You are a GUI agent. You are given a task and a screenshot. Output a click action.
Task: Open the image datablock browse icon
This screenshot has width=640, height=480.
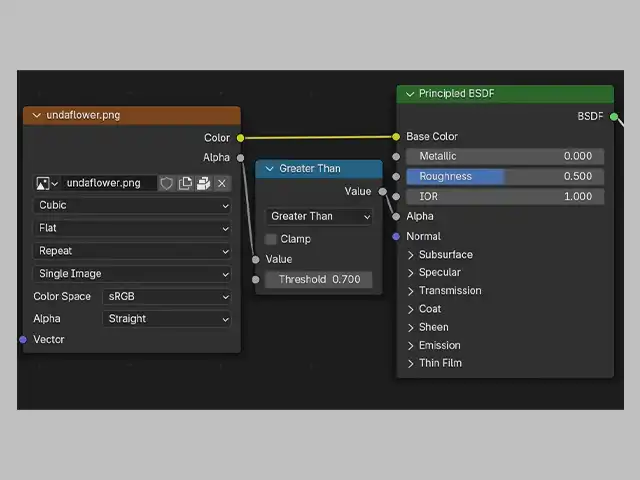click(x=47, y=183)
